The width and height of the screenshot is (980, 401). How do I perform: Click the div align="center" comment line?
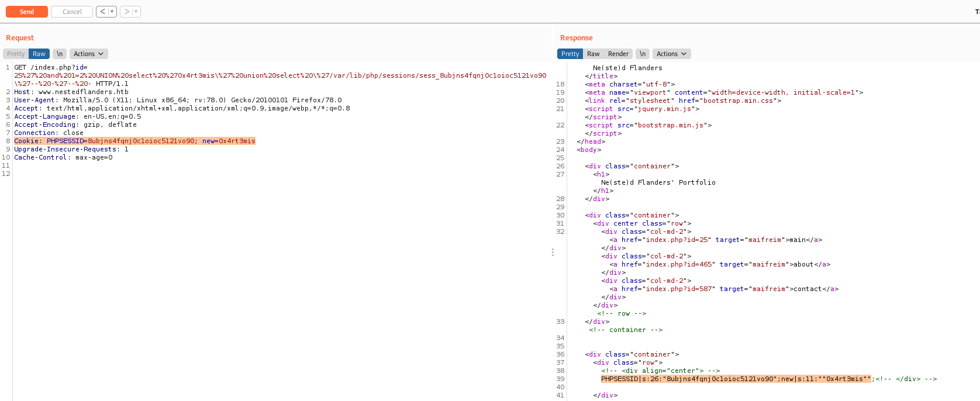tap(661, 371)
